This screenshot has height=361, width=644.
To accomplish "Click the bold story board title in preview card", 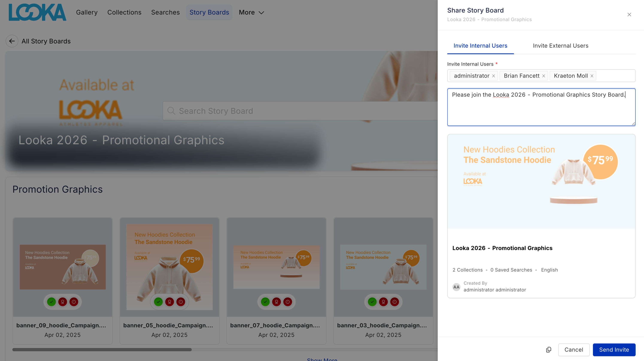I will (502, 248).
